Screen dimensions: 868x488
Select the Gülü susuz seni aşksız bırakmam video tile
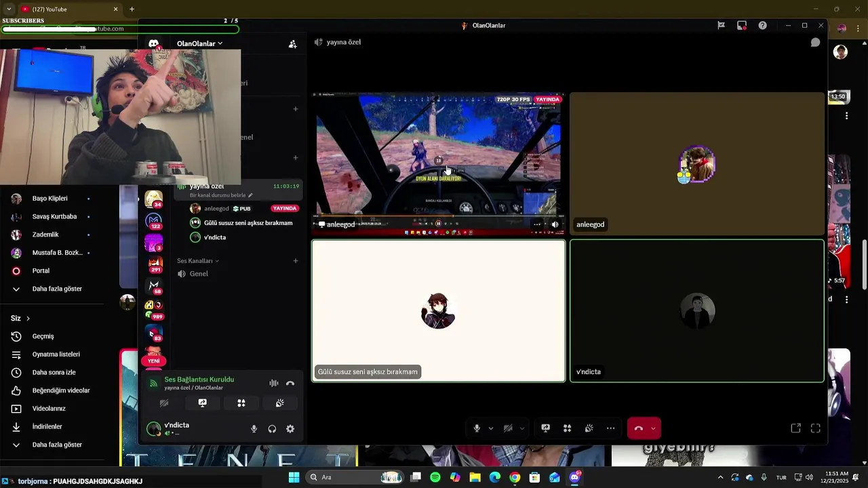pyautogui.click(x=438, y=310)
